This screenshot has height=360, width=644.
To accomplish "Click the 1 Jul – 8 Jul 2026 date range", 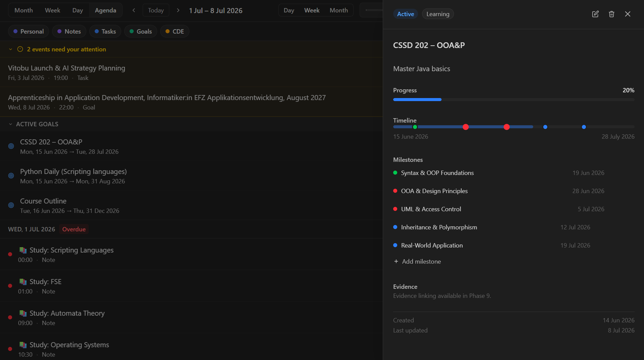I will tap(216, 10).
